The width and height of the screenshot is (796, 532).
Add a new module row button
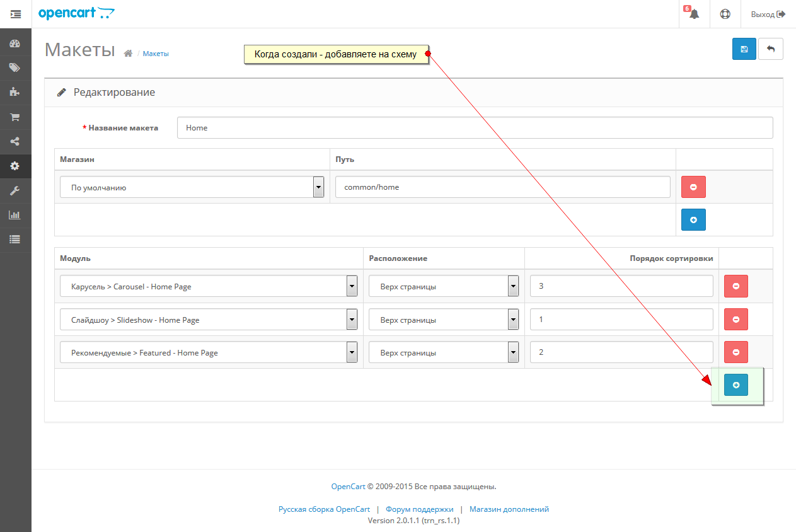tap(736, 385)
